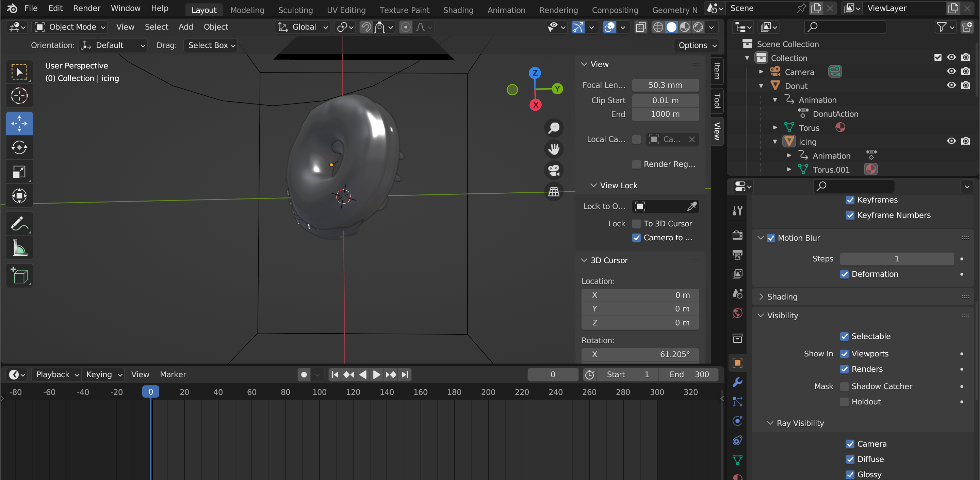Open the Render menu
This screenshot has height=480, width=980.
87,8
